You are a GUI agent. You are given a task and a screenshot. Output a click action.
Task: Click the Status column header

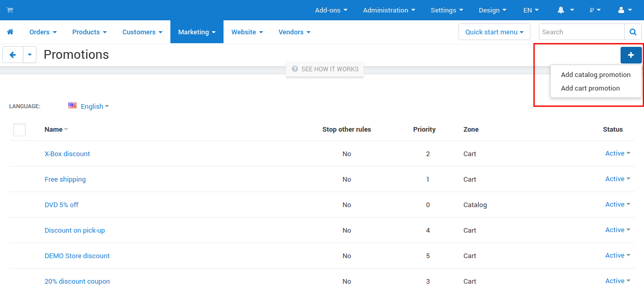(x=613, y=130)
